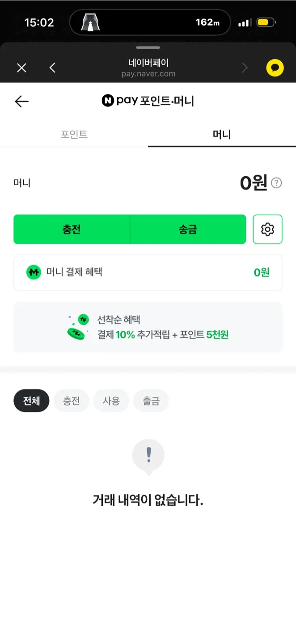The height and width of the screenshot is (644, 296).
Task: Filter transactions by 출금
Action: coord(151,401)
